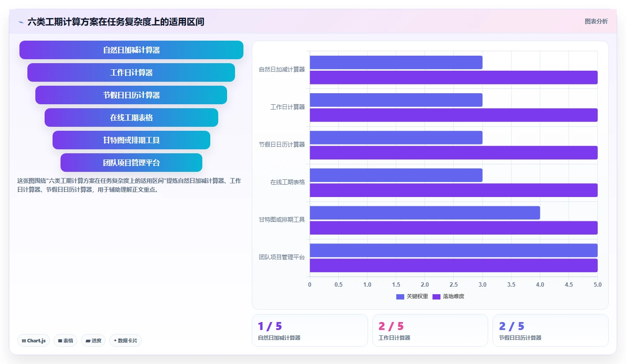626x364 pixels.
Task: Open the 2 / 5 工作日计算器 data card
Action: coord(430,330)
